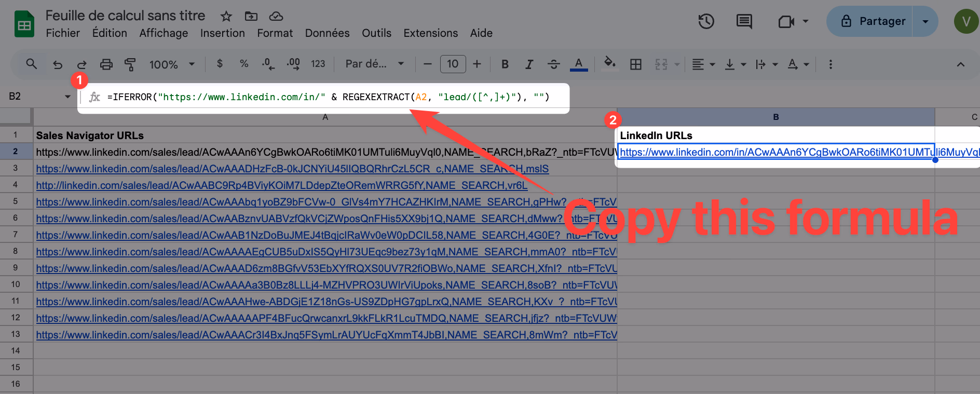Click into the formula bar IFERROR formula

[328, 97]
